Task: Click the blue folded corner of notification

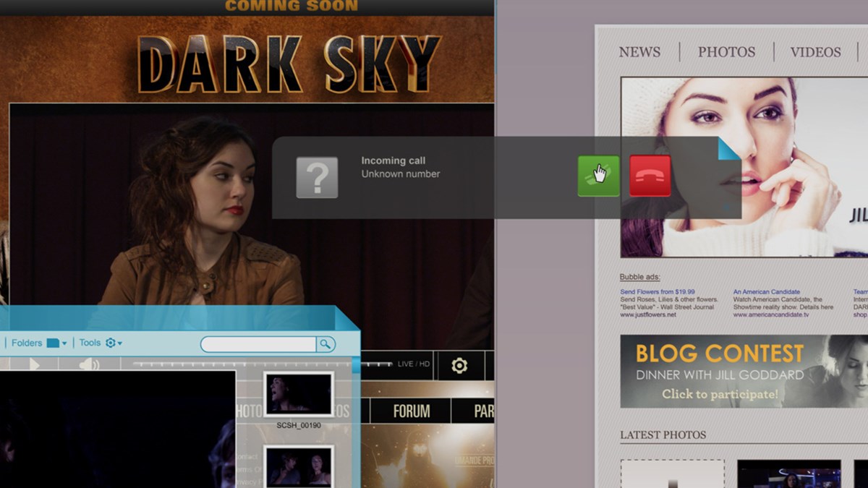Action: [x=728, y=149]
